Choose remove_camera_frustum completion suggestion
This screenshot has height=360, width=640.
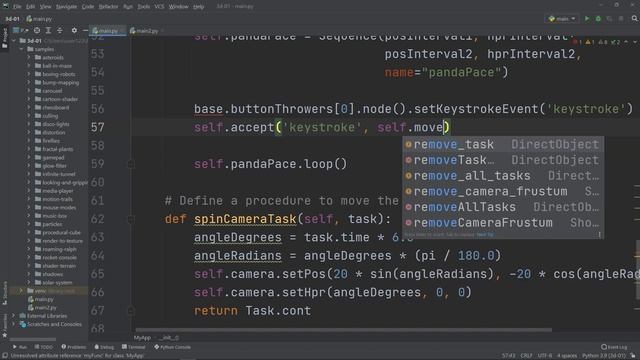(502, 191)
